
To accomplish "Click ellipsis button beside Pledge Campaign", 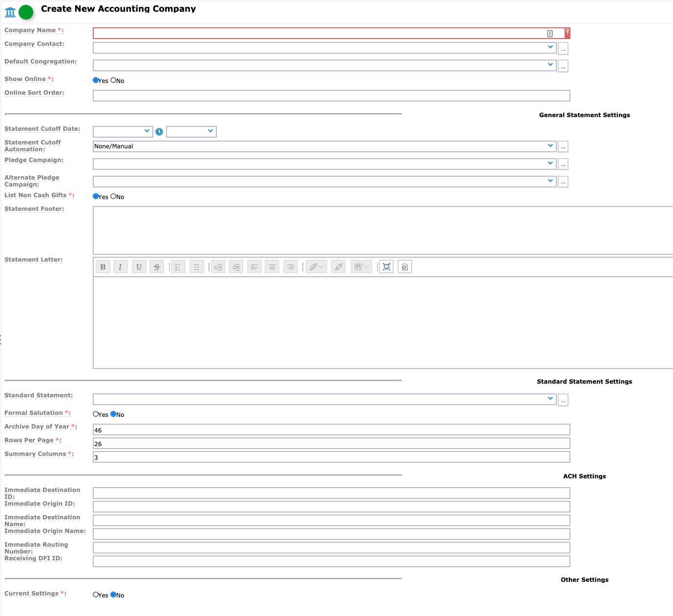I will [x=563, y=164].
